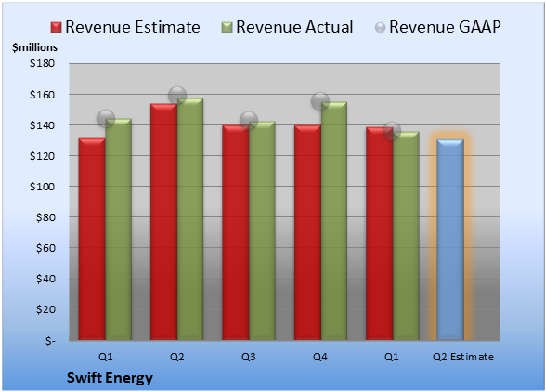Click the grey Revenue GAAP legend sphere
Image resolution: width=546 pixels, height=392 pixels.
381,28
